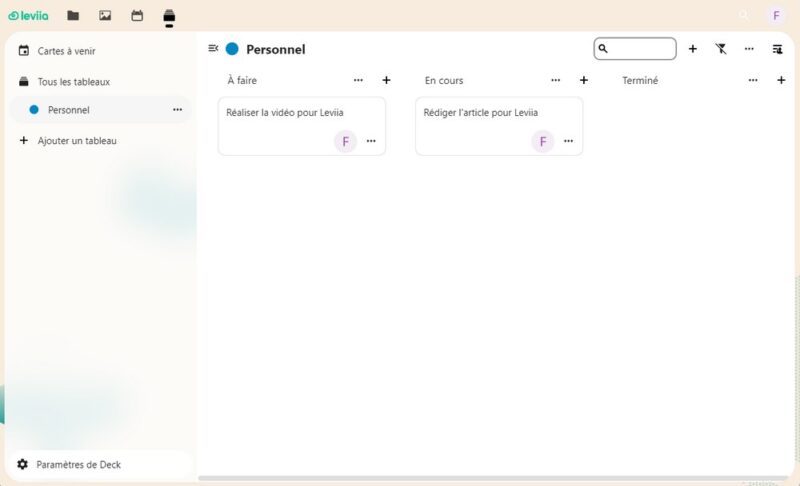Image resolution: width=800 pixels, height=486 pixels.
Task: Click the blue Personnel board color dot
Action: point(232,49)
